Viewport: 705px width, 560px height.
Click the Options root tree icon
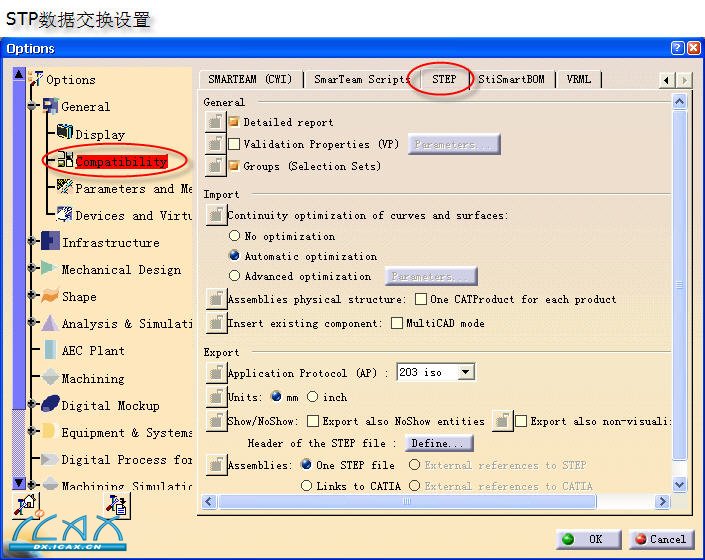click(36, 79)
